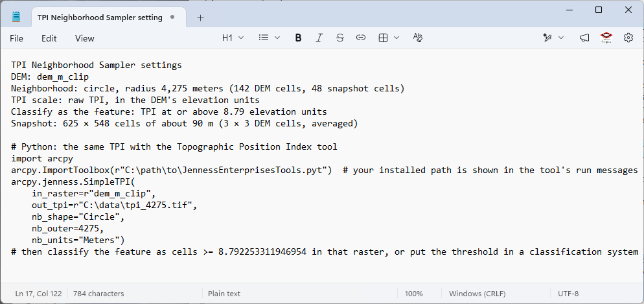
Task: Expand the table options dropdown arrow
Action: point(397,38)
